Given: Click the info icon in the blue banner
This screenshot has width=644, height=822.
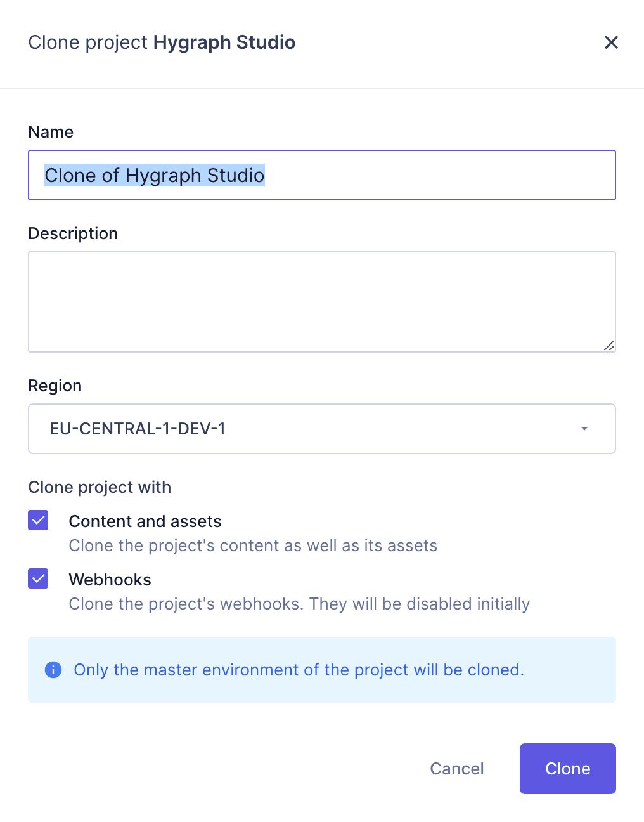Looking at the screenshot, I should [53, 670].
